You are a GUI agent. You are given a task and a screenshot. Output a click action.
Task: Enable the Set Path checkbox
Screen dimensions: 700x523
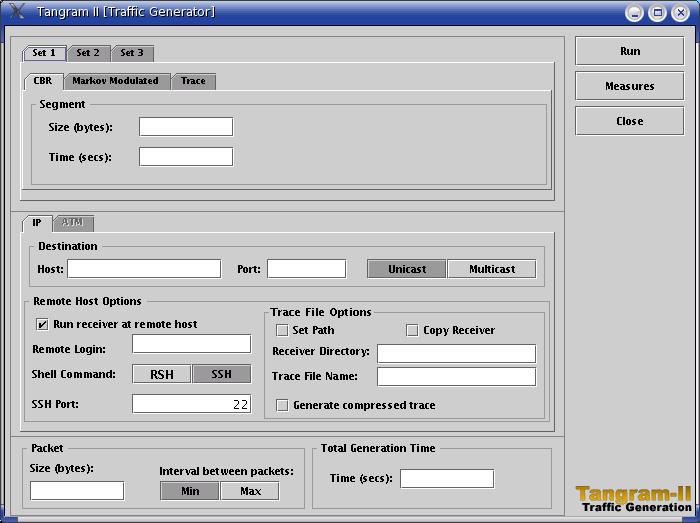click(x=282, y=331)
